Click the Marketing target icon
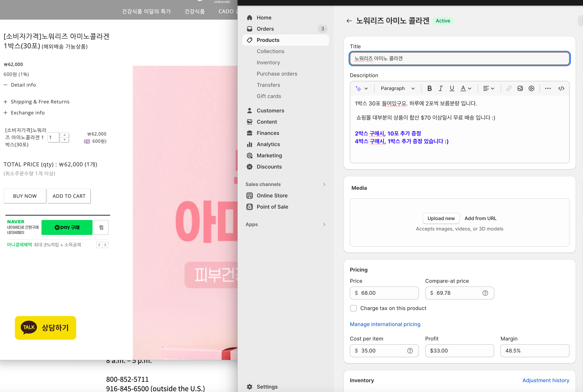This screenshot has width=583, height=392. coord(249,156)
